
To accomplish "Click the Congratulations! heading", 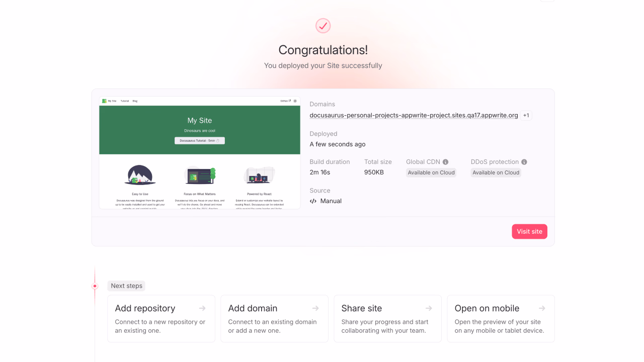I will [323, 50].
